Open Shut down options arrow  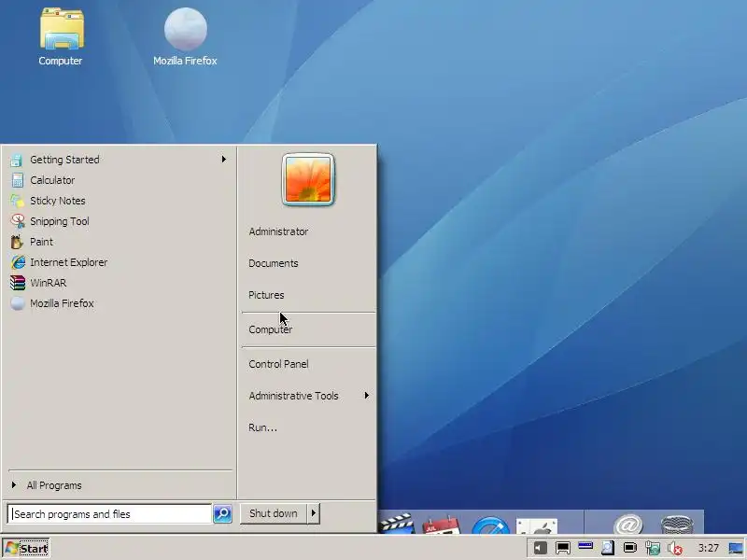(313, 513)
